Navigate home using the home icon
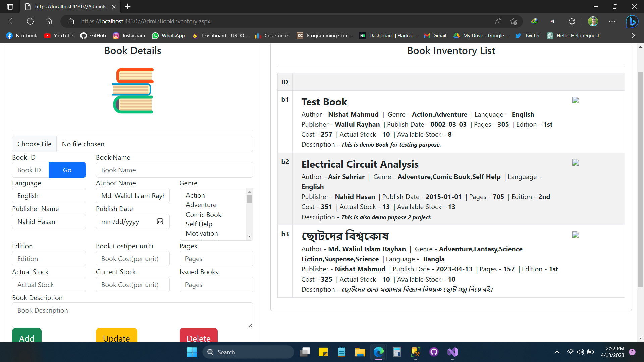 point(48,21)
